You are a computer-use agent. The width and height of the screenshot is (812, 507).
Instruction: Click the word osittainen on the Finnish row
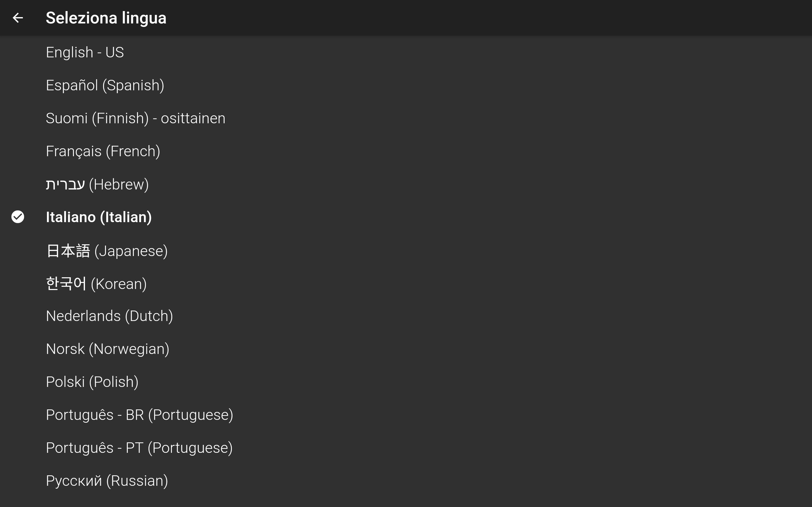(x=193, y=118)
